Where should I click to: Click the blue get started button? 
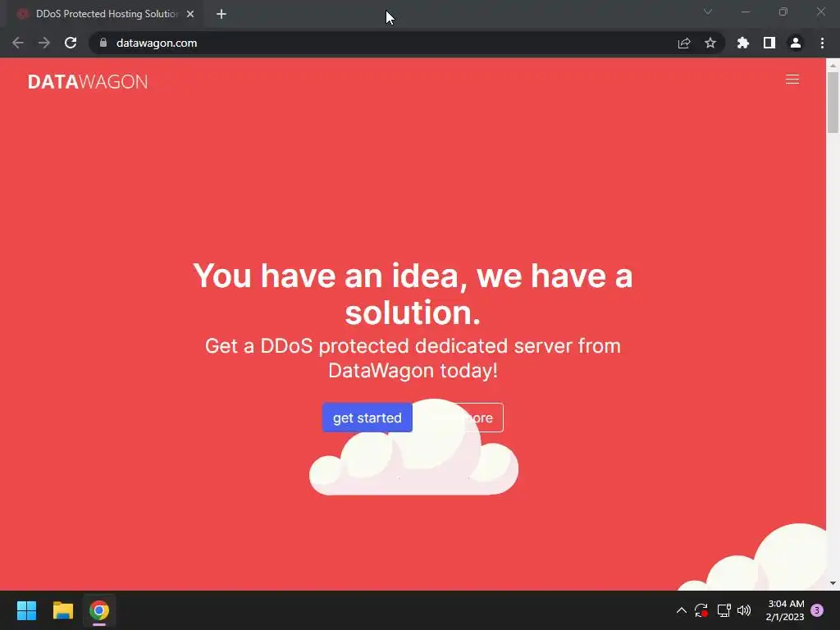pos(367,418)
